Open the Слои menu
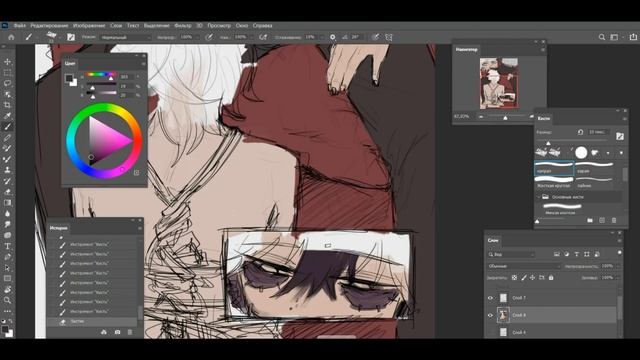 click(x=116, y=25)
